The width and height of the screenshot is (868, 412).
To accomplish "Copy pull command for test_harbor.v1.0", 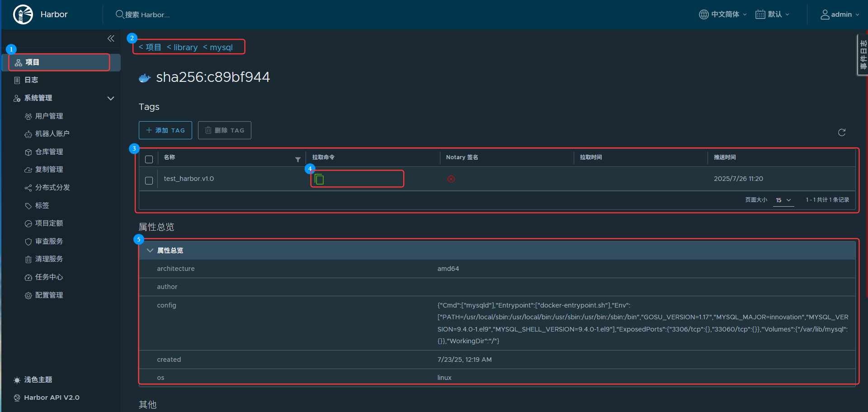I will (x=319, y=179).
